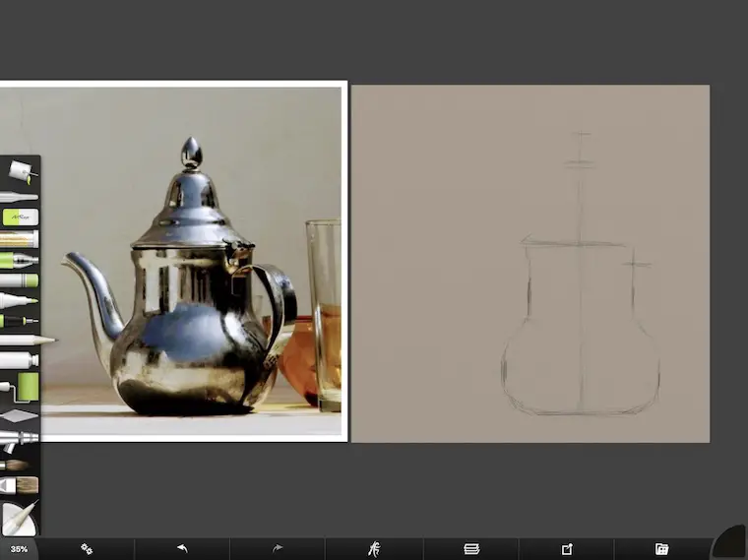Screen dimensions: 748x560
Task: Select the Airbrush tool
Action: pos(19,440)
